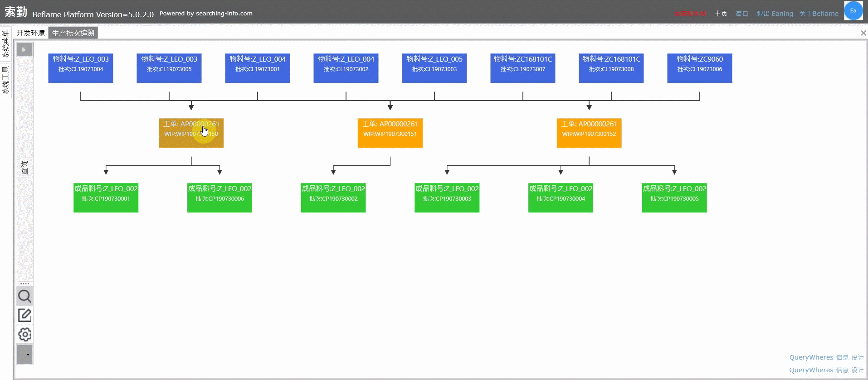
Task: Select finished product node CP190730005
Action: pos(674,198)
